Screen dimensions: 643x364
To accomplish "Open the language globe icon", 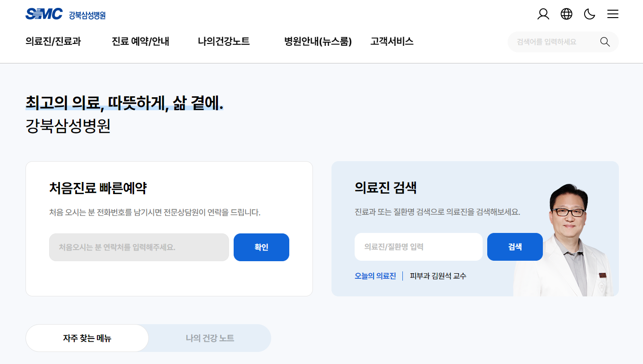I will [x=567, y=14].
